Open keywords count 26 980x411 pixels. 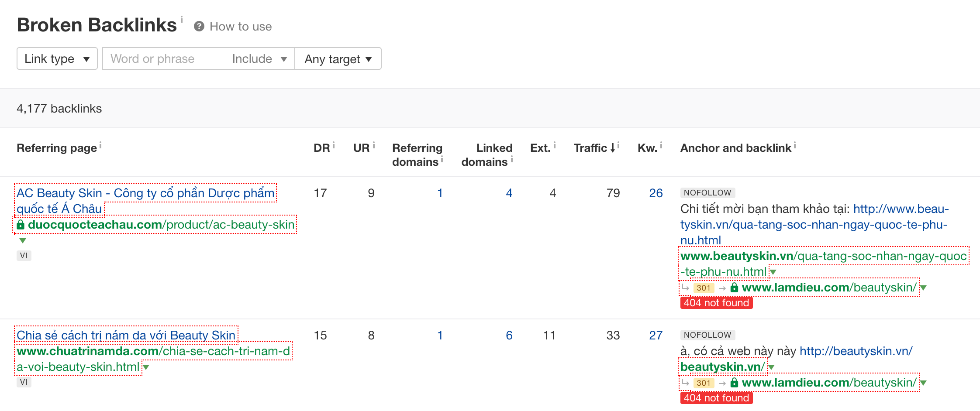[x=656, y=193]
